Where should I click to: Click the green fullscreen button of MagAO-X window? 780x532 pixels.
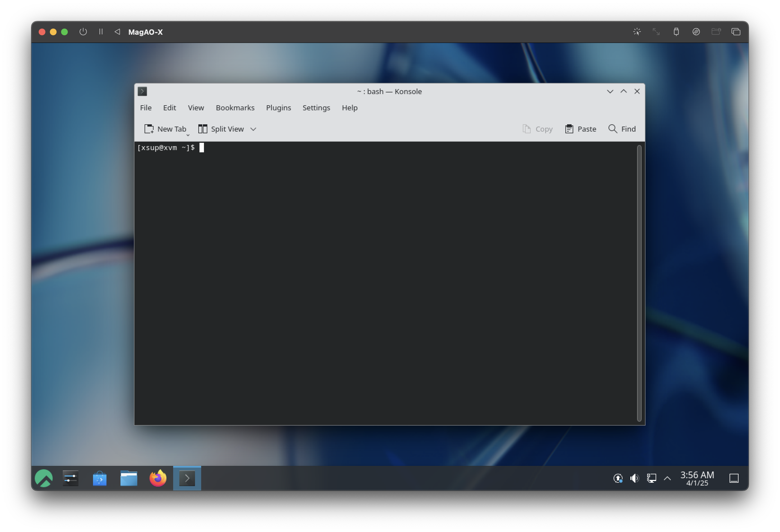pos(64,32)
